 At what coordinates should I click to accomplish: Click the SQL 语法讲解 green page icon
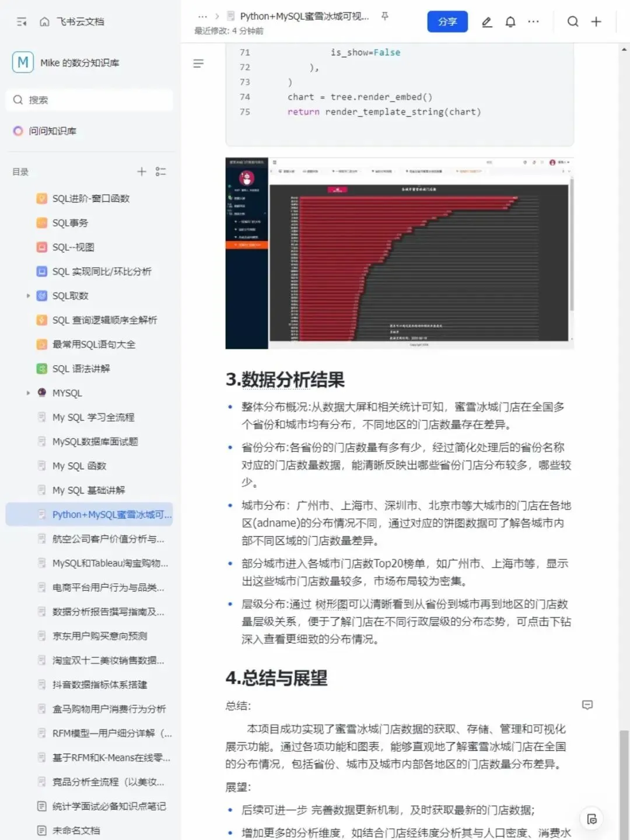pos(41,369)
